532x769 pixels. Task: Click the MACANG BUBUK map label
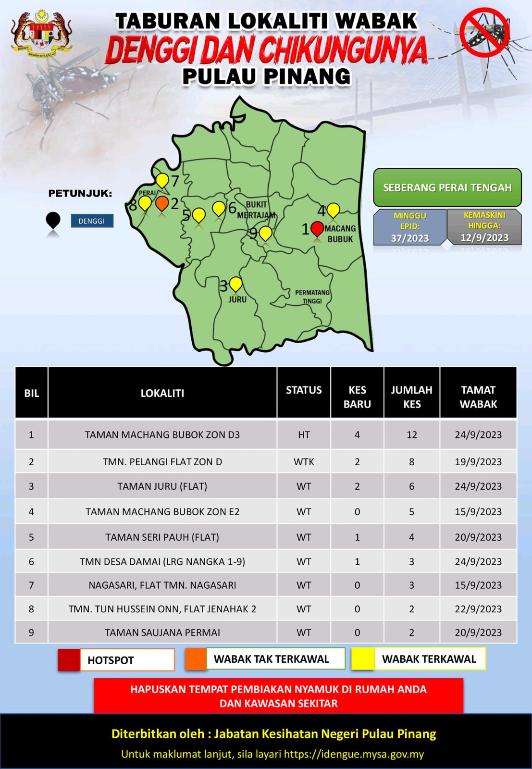(x=340, y=234)
